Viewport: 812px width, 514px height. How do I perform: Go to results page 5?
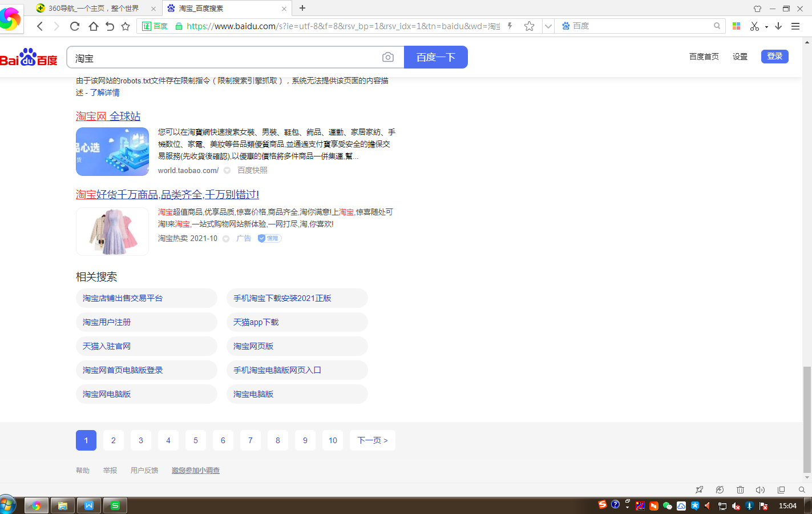pos(196,440)
